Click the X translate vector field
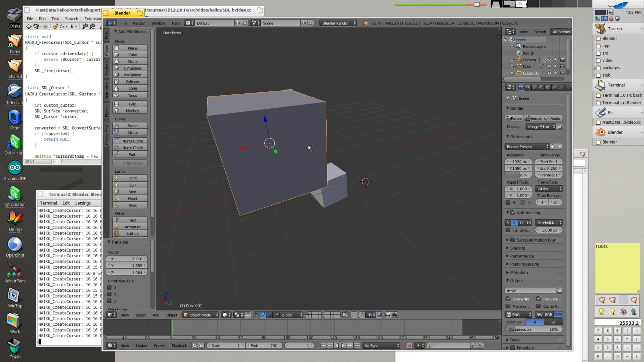 click(x=127, y=259)
